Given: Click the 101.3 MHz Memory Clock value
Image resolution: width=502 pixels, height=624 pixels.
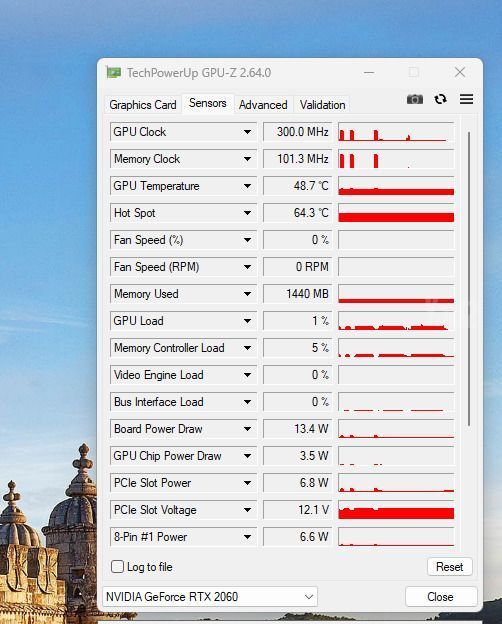Looking at the screenshot, I should [x=297, y=159].
